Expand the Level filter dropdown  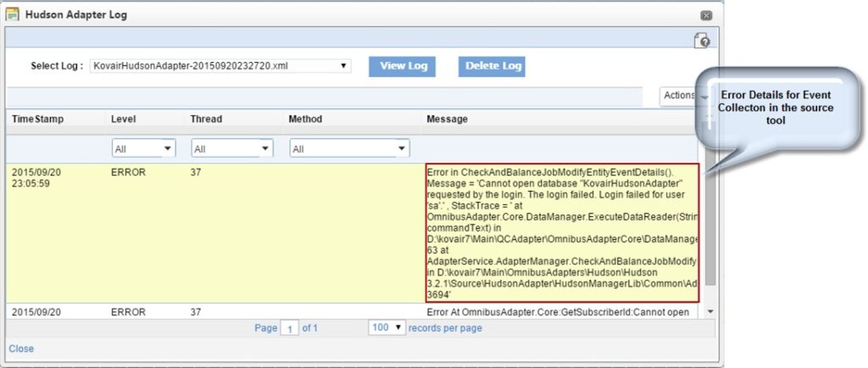coord(143,148)
